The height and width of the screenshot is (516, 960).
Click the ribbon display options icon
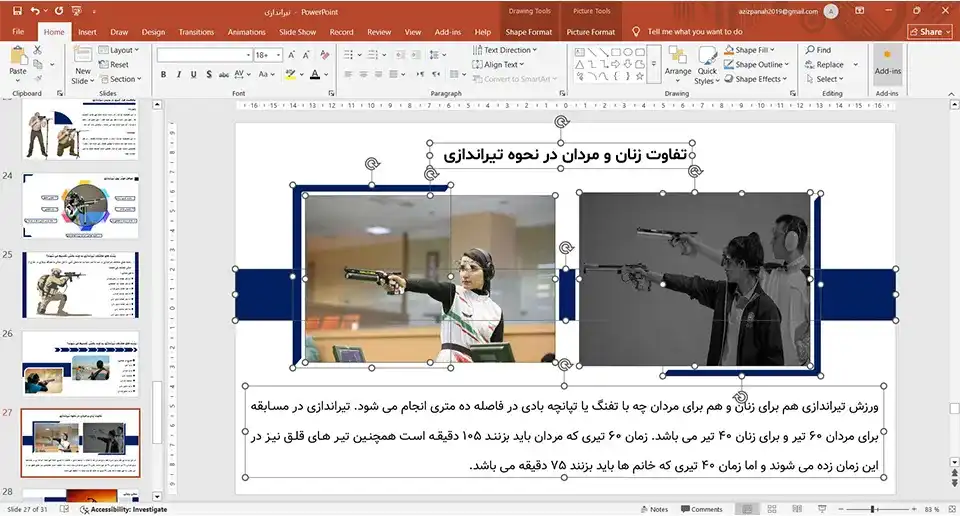pos(860,11)
